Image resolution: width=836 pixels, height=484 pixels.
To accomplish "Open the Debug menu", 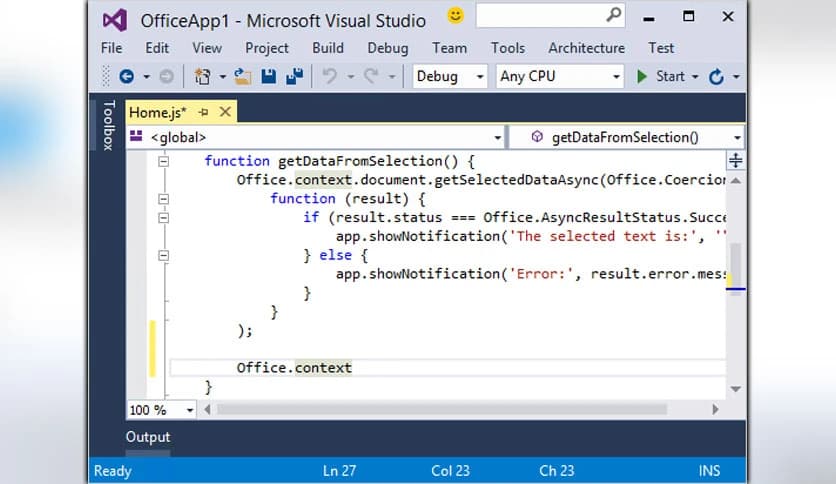I will point(388,48).
